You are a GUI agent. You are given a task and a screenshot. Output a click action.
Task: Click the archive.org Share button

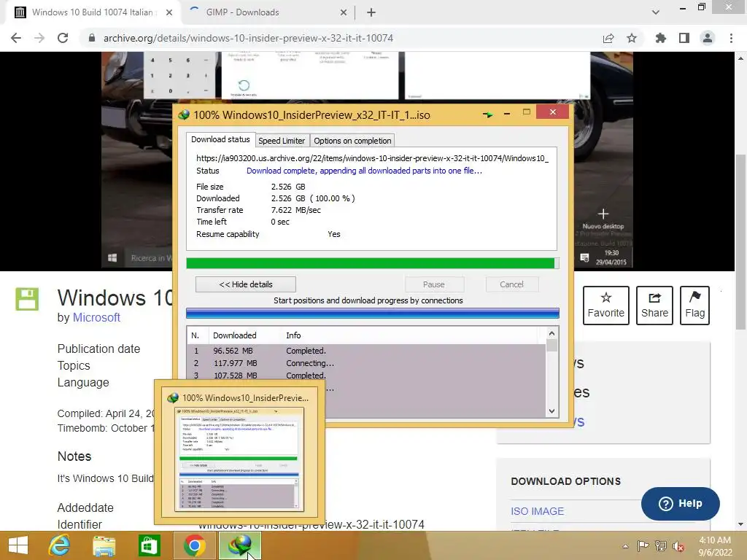[654, 306]
